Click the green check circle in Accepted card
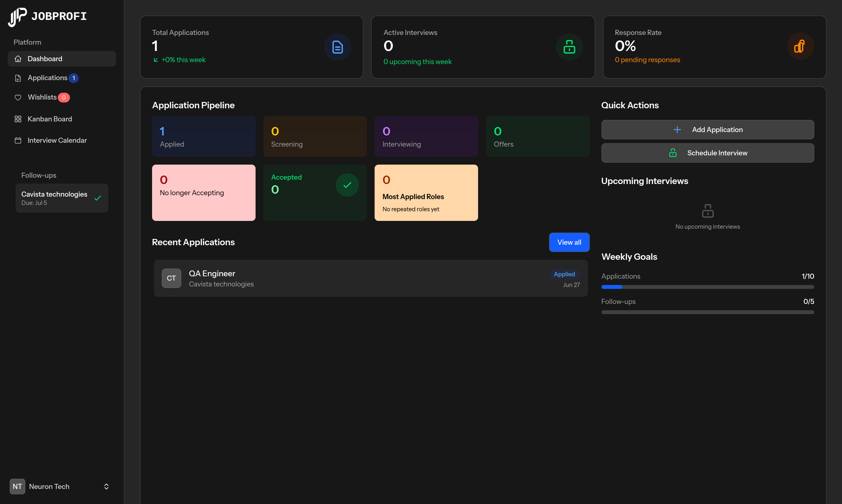842x504 pixels. pos(347,185)
